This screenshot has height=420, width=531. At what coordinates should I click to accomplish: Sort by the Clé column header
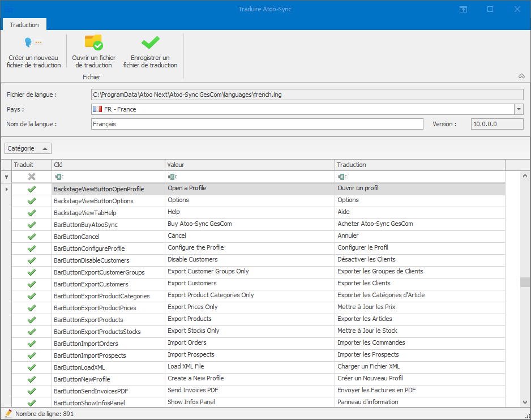pyautogui.click(x=108, y=165)
